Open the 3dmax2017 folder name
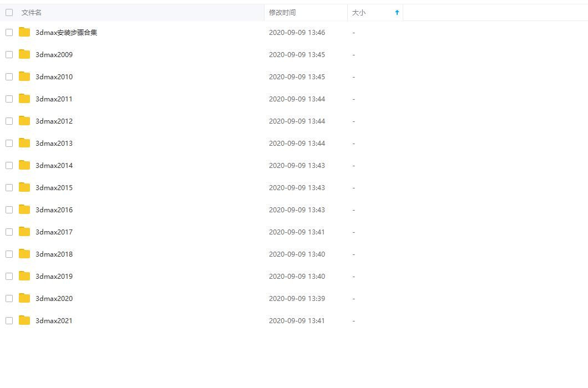Screen dimensions: 588x388 54,232
